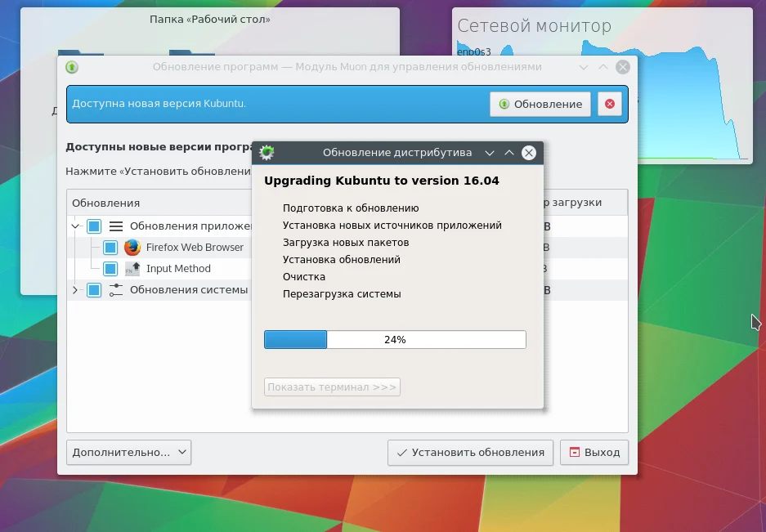The image size is (766, 532).
Task: Collapse the application updates tree group
Action: pos(75,226)
